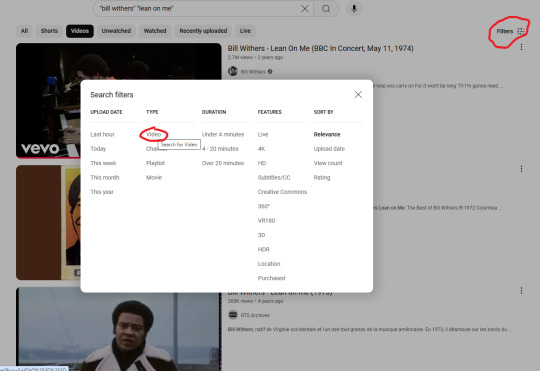Close the Search filters dialog
Image resolution: width=540 pixels, height=371 pixels.
(358, 94)
